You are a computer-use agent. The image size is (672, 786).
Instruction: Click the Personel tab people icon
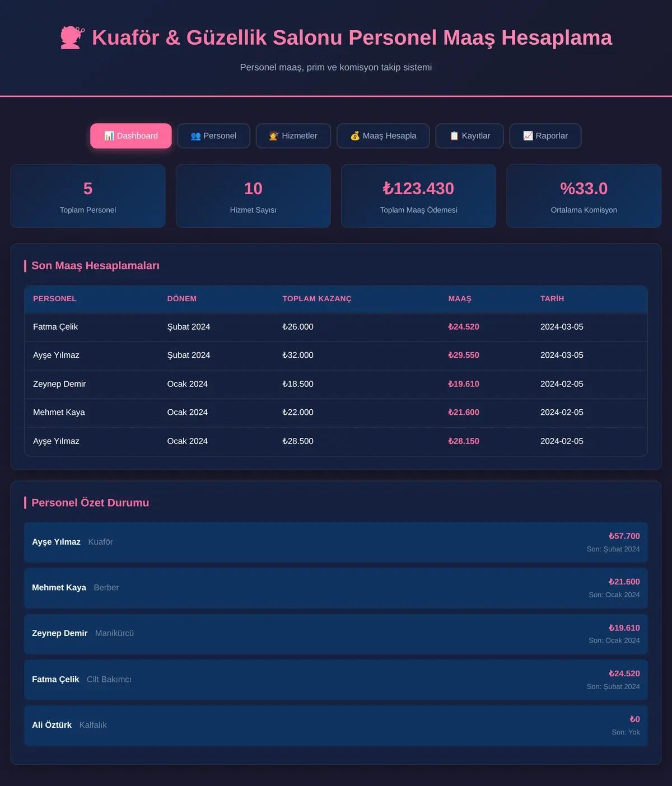tap(195, 136)
